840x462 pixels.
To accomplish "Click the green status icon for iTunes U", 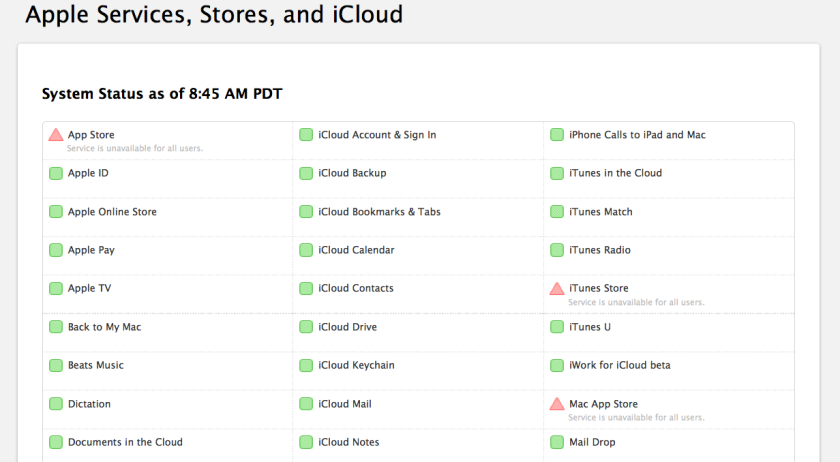I will tap(557, 327).
